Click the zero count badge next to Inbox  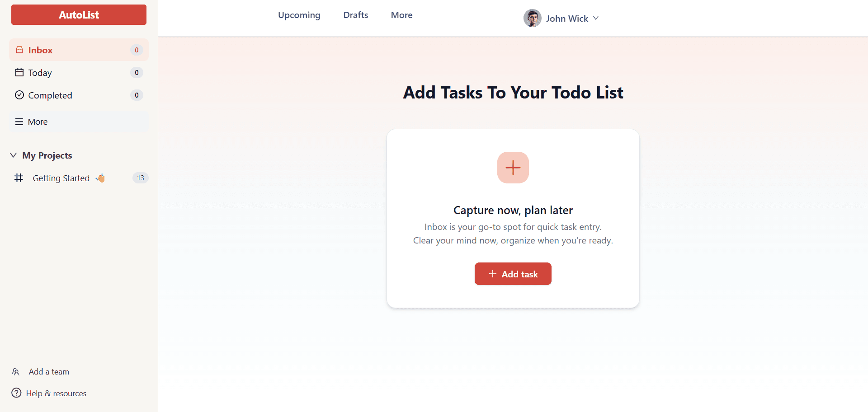click(137, 50)
